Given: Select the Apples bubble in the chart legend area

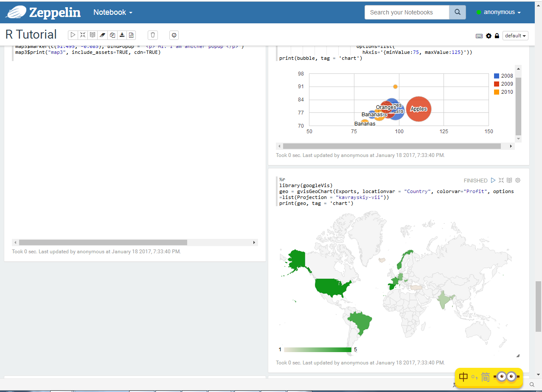Looking at the screenshot, I should pyautogui.click(x=418, y=109).
